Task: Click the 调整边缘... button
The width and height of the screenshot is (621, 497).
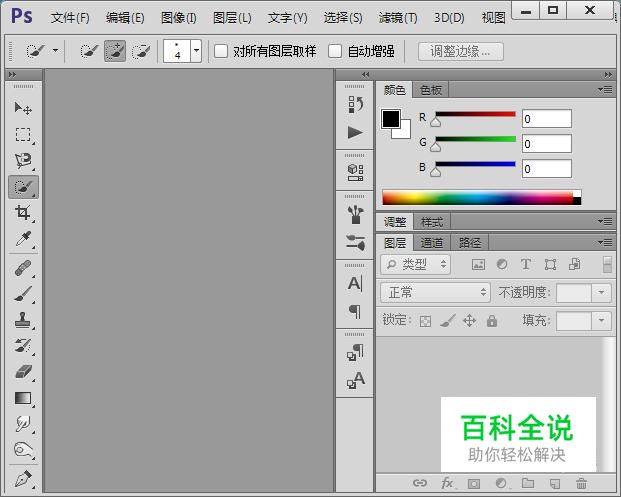Action: tap(460, 51)
